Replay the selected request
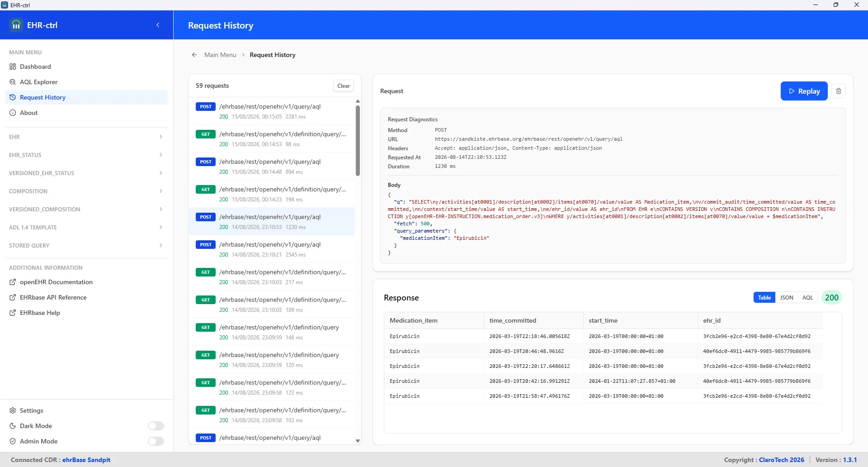This screenshot has width=868, height=467. click(804, 91)
